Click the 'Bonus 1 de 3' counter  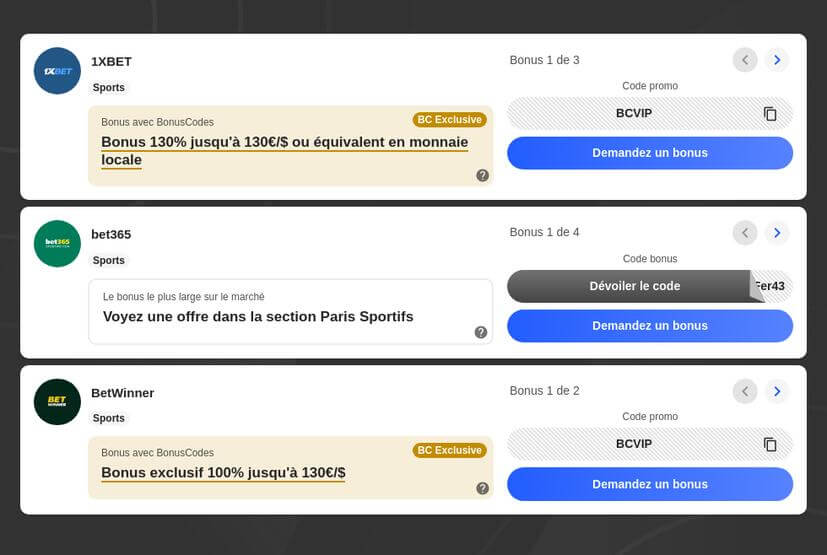pos(544,60)
